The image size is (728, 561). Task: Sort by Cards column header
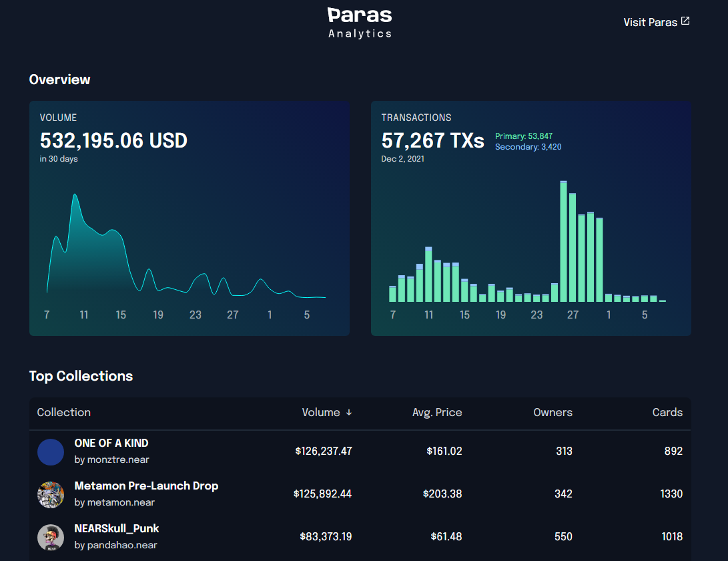coord(667,412)
